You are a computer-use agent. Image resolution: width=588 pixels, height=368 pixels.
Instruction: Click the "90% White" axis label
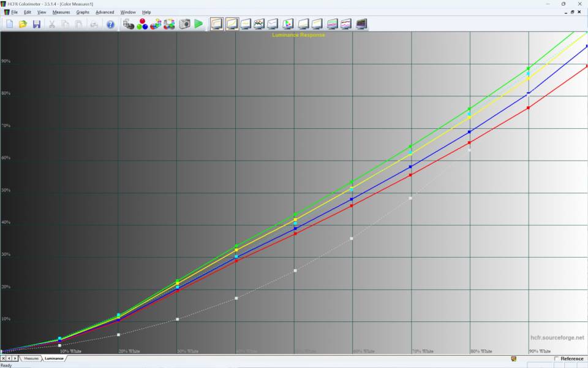540,351
